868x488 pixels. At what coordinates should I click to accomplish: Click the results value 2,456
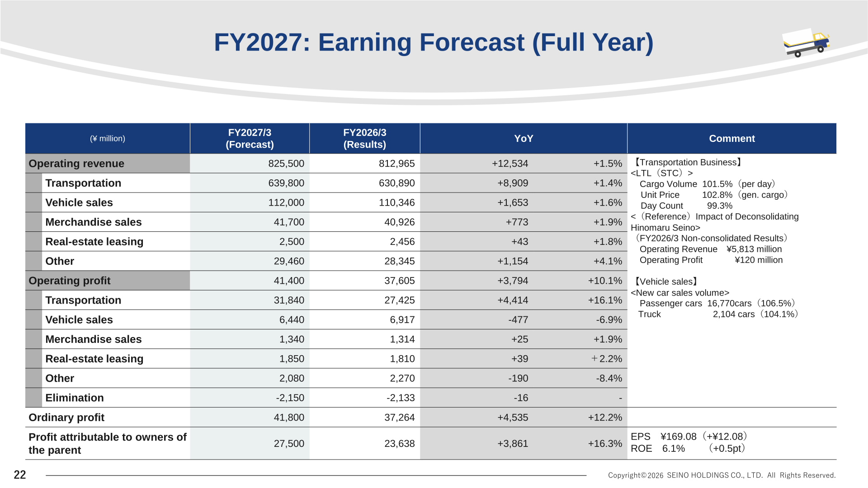pos(402,242)
